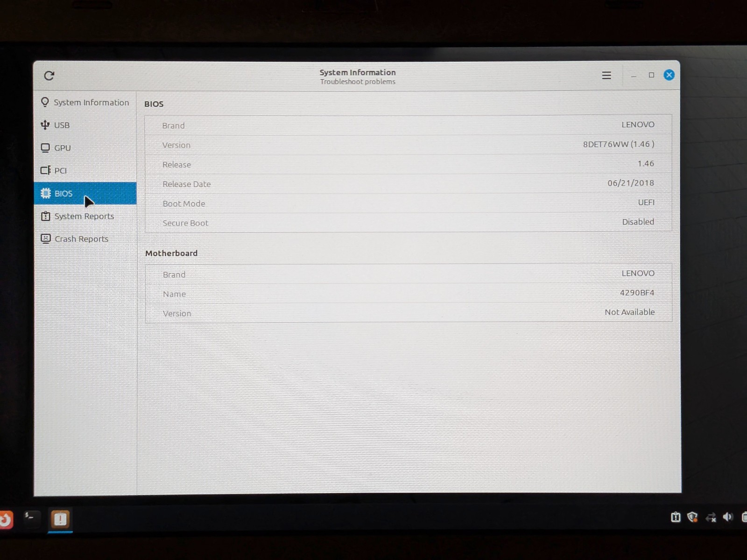This screenshot has width=747, height=560.
Task: Click the BIOS Brand LENOVO value
Action: tap(638, 125)
